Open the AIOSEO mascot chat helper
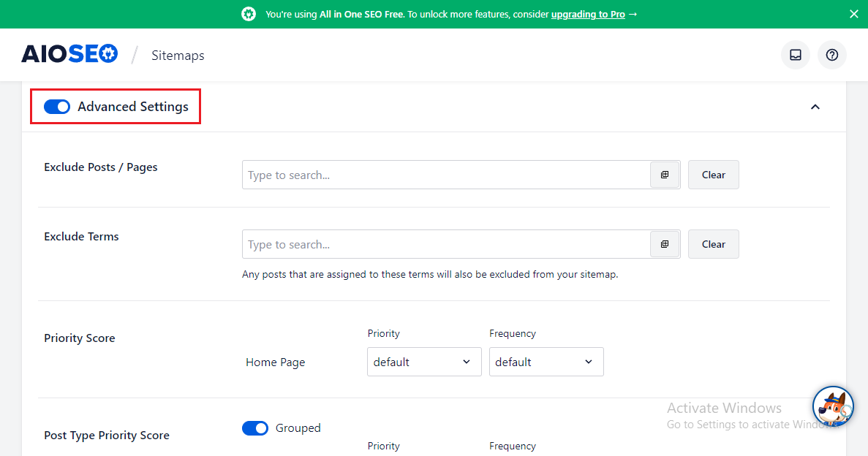 (833, 407)
